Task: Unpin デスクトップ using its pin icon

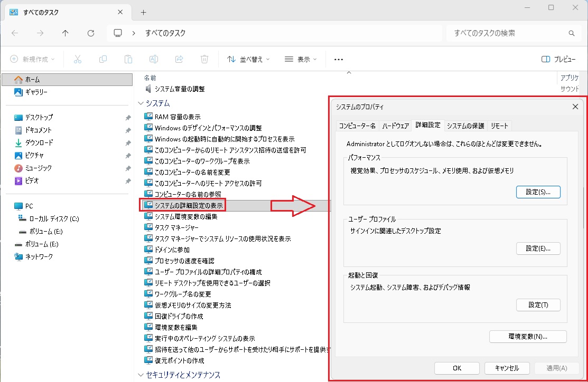Action: tap(128, 118)
